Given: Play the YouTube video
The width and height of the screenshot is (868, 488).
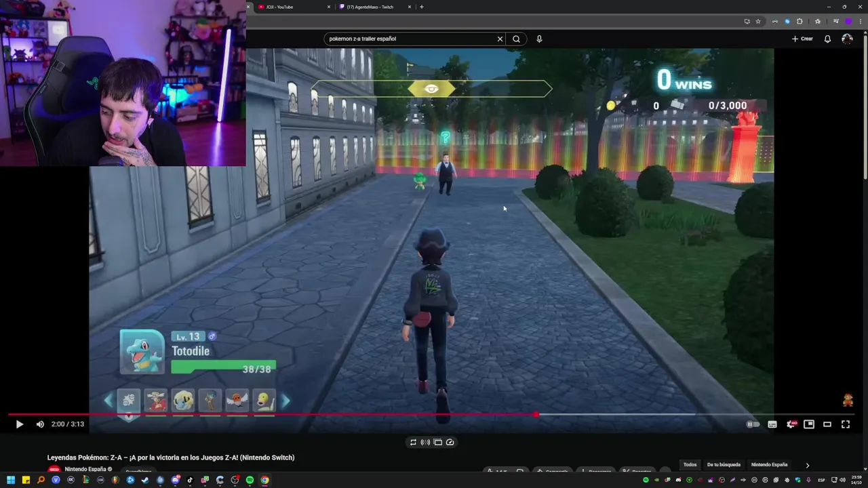Looking at the screenshot, I should (19, 424).
